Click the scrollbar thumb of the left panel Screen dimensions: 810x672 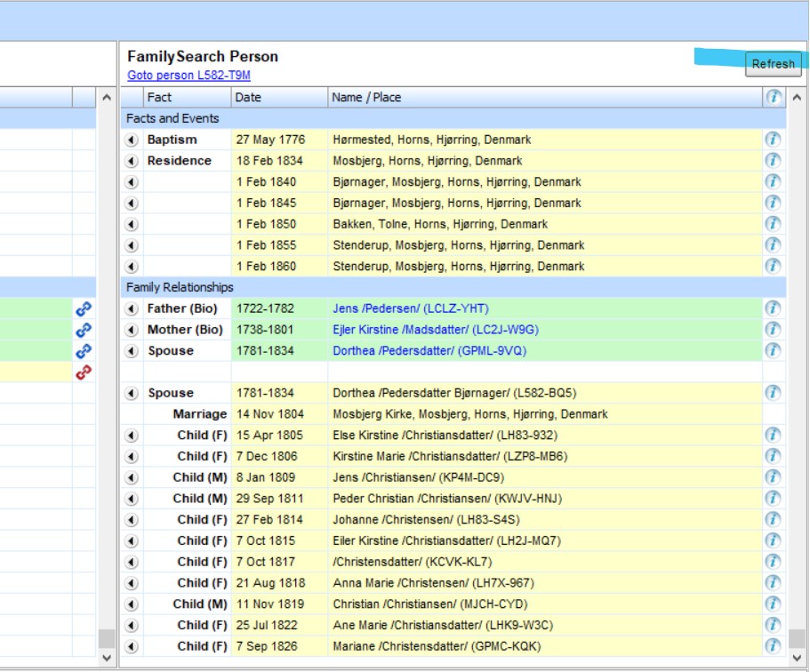[x=107, y=638]
